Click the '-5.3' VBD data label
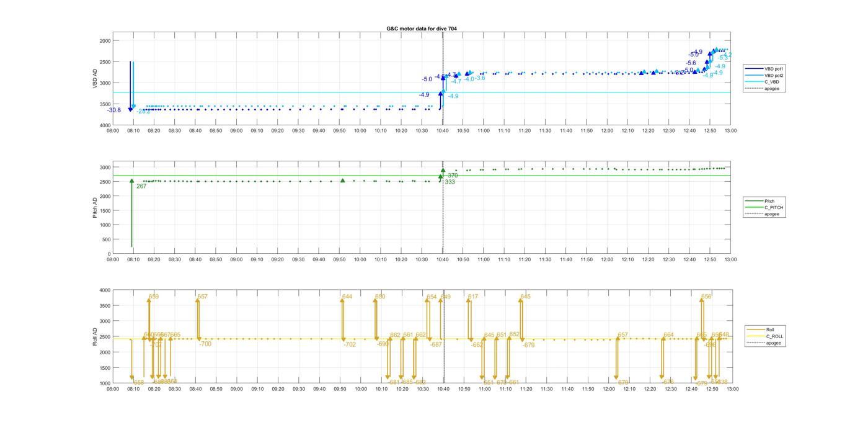Image resolution: width=868 pixels, height=430 pixels. [723, 58]
